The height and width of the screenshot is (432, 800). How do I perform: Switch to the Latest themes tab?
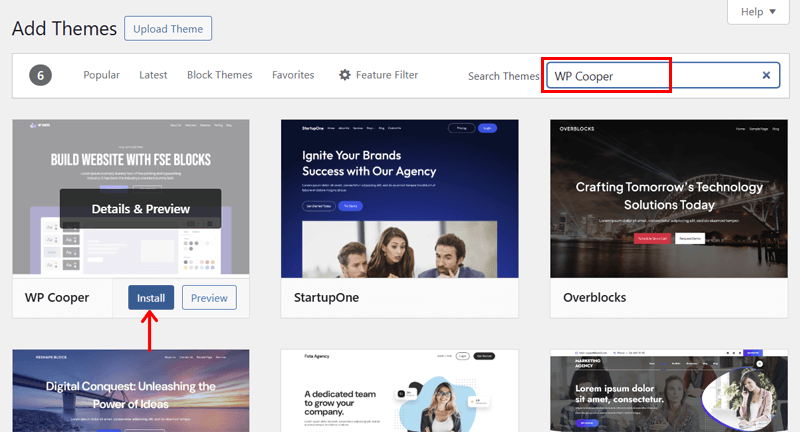153,75
